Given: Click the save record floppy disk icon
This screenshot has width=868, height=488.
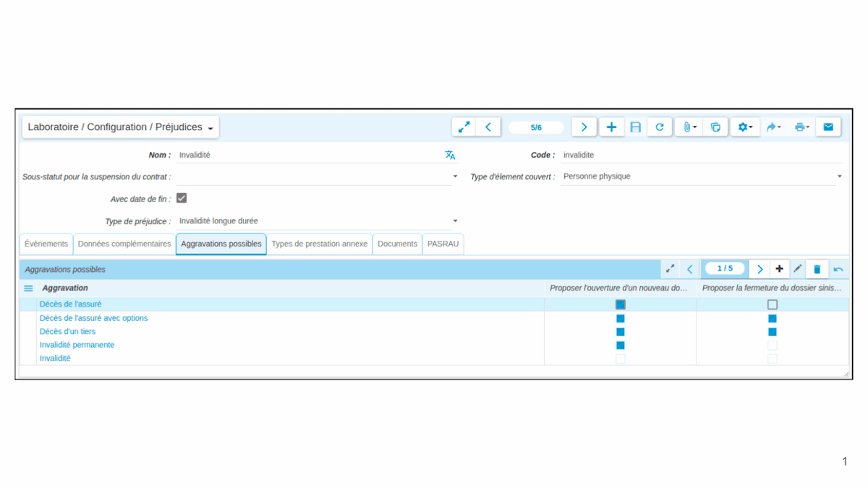Looking at the screenshot, I should tap(635, 127).
